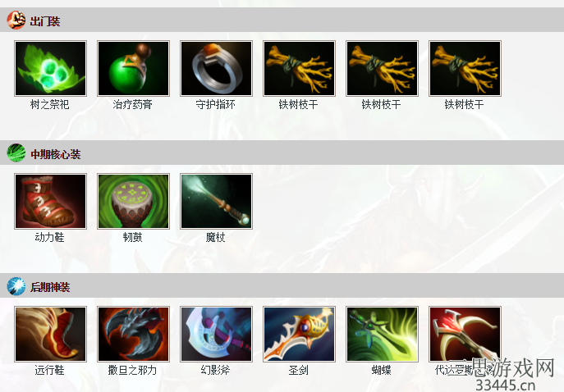Click the 守护指环 ring icon
Image resolution: width=564 pixels, height=392 pixels.
click(x=216, y=68)
